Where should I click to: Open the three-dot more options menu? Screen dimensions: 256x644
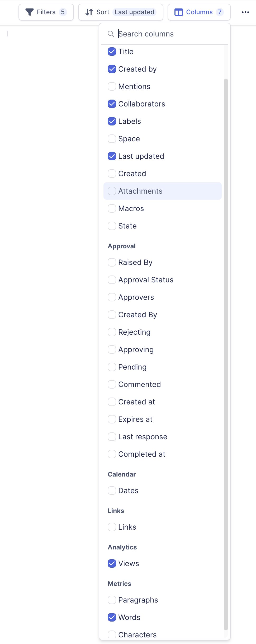pos(245,12)
